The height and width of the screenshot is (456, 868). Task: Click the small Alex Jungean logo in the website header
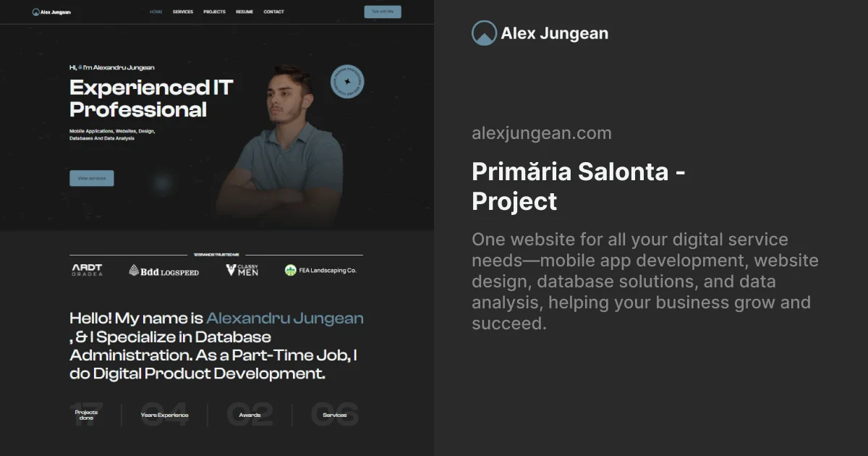tap(51, 12)
